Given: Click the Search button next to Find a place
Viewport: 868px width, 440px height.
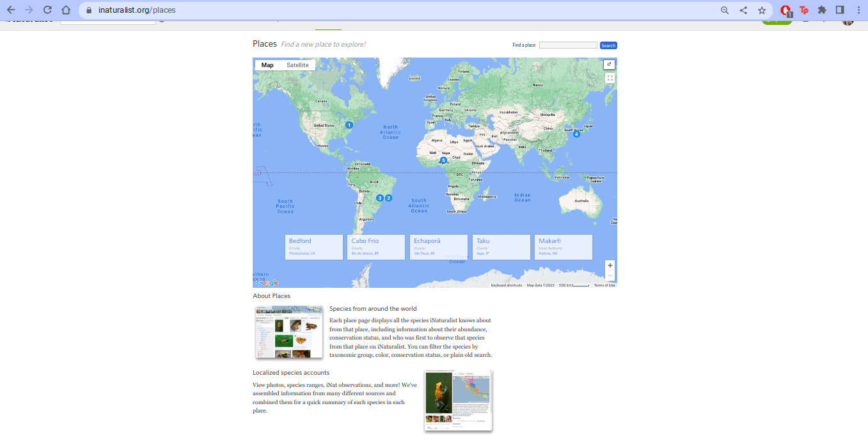Looking at the screenshot, I should point(608,45).
